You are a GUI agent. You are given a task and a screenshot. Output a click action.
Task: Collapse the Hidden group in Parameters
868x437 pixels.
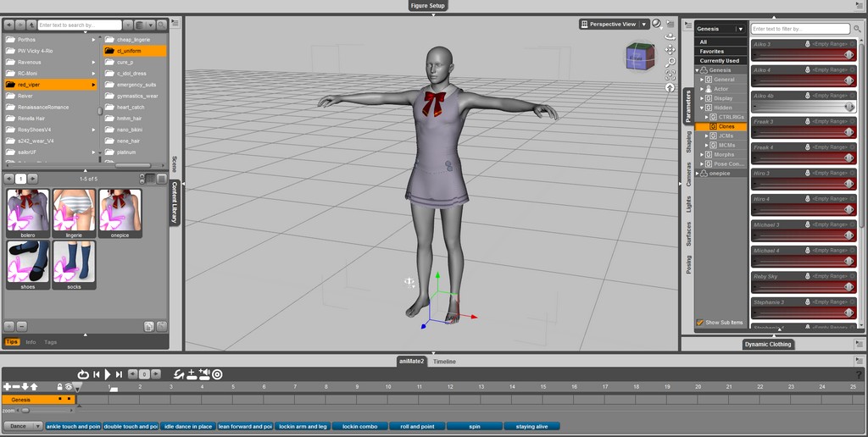[x=703, y=108]
